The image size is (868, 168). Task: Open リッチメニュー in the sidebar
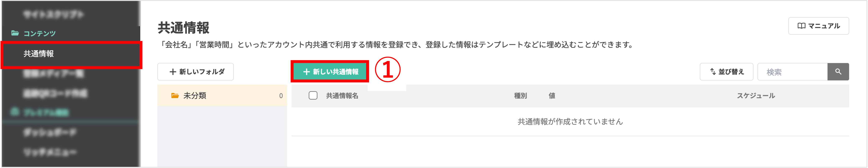tap(50, 152)
